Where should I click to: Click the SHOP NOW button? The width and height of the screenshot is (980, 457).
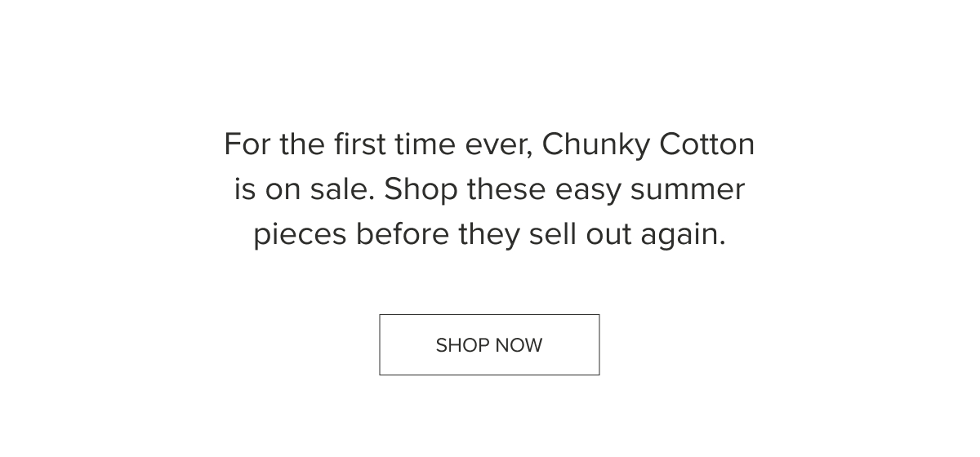489,344
